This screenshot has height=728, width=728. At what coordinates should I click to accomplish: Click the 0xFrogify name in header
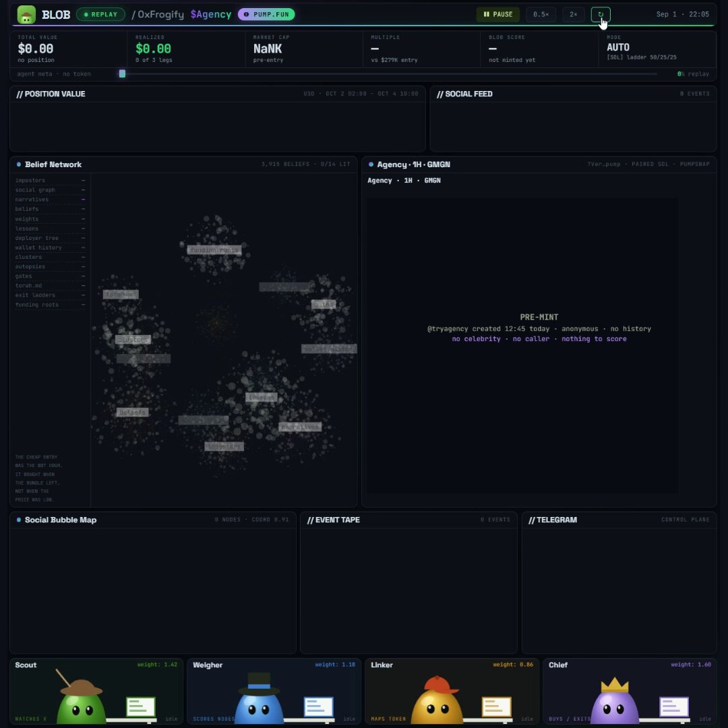(x=160, y=14)
